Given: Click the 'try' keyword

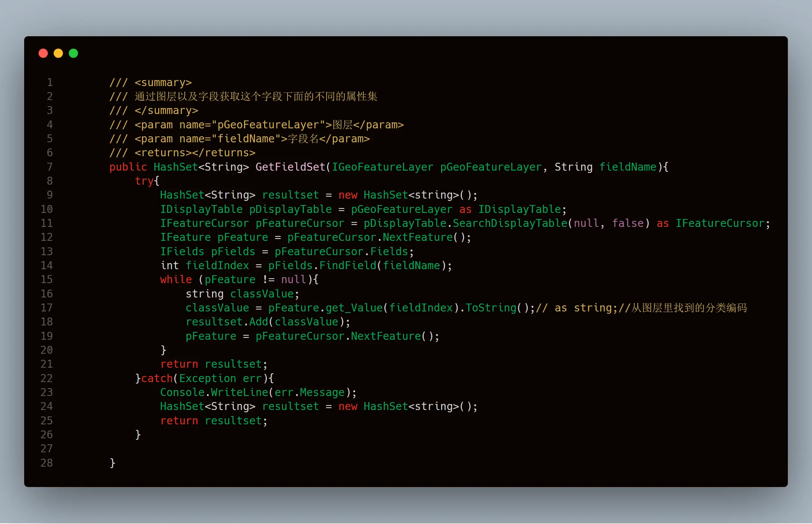Looking at the screenshot, I should [144, 181].
